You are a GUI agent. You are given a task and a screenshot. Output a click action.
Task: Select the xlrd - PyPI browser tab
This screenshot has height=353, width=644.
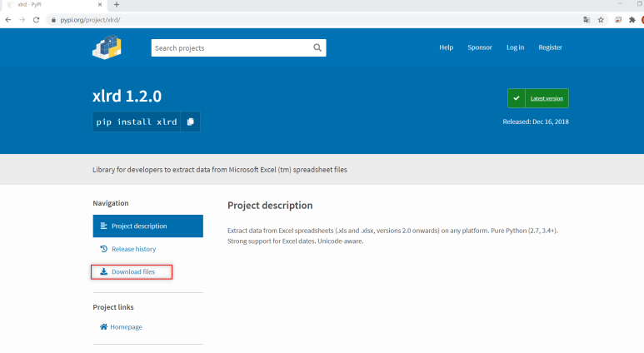(55, 4)
